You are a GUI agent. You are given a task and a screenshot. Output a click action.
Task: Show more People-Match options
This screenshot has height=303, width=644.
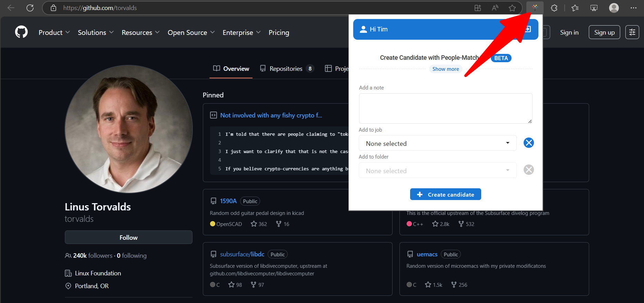click(x=446, y=69)
